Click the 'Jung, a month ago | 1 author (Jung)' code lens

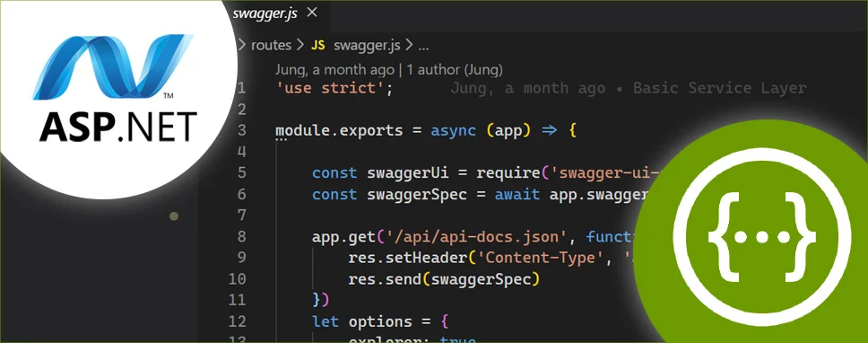(388, 70)
